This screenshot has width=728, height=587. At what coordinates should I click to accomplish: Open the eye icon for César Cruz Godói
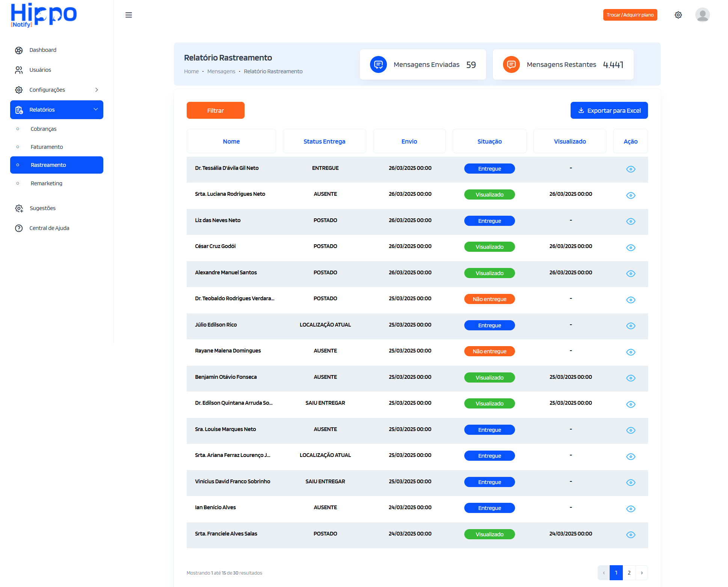631,248
